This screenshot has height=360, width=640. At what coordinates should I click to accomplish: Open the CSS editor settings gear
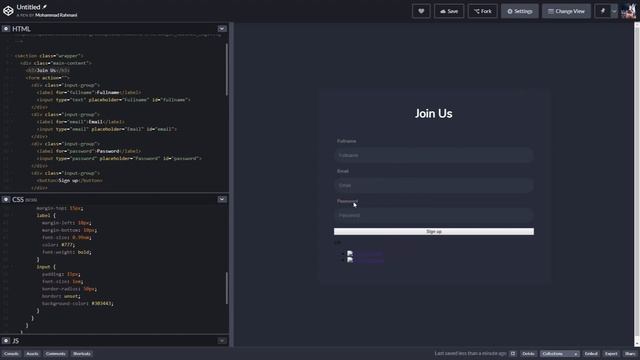pyautogui.click(x=6, y=199)
